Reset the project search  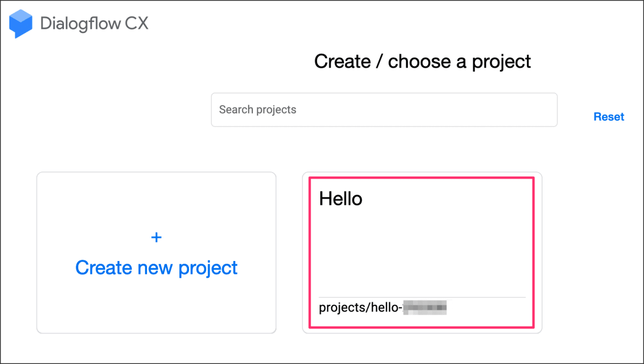point(609,117)
